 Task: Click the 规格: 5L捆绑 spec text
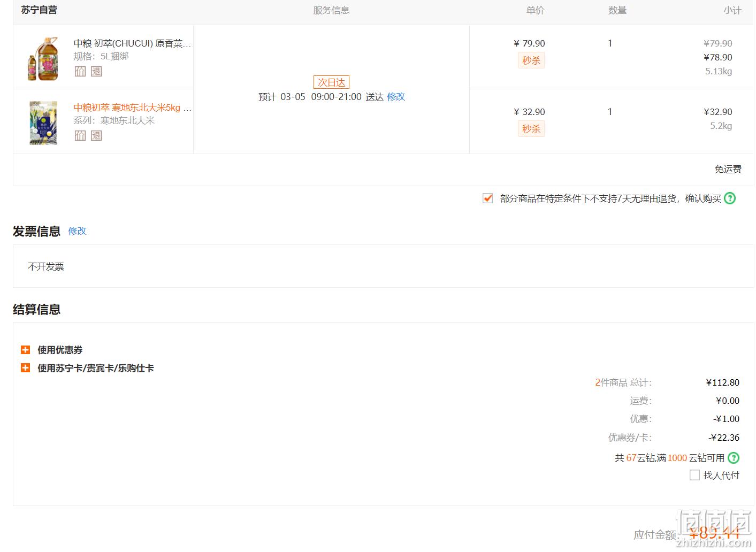pos(101,56)
